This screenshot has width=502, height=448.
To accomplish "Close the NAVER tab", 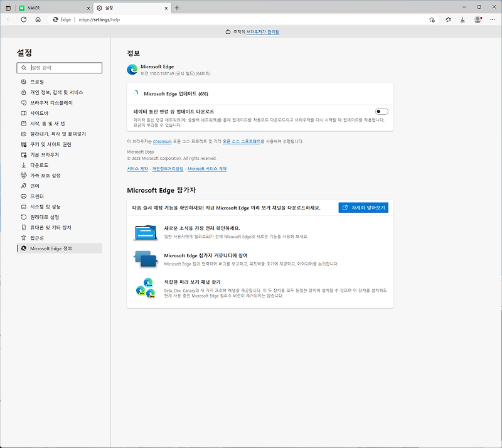I will [88, 8].
